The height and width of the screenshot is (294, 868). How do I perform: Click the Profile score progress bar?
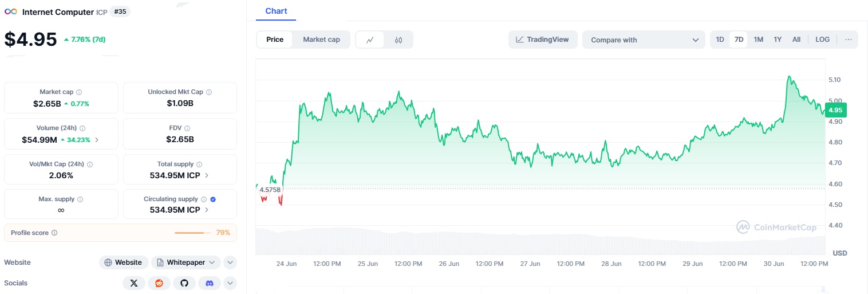pos(192,233)
